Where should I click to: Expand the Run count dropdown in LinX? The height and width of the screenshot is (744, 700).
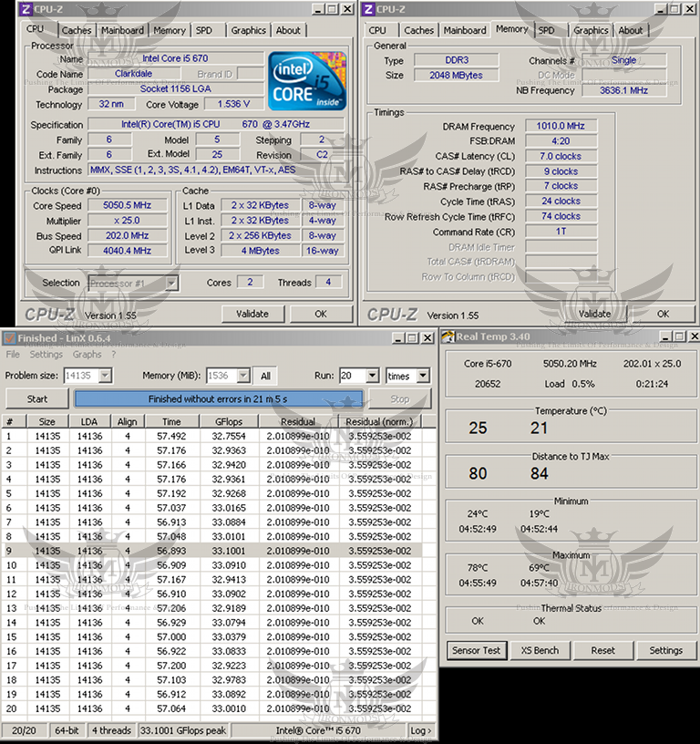click(x=373, y=376)
